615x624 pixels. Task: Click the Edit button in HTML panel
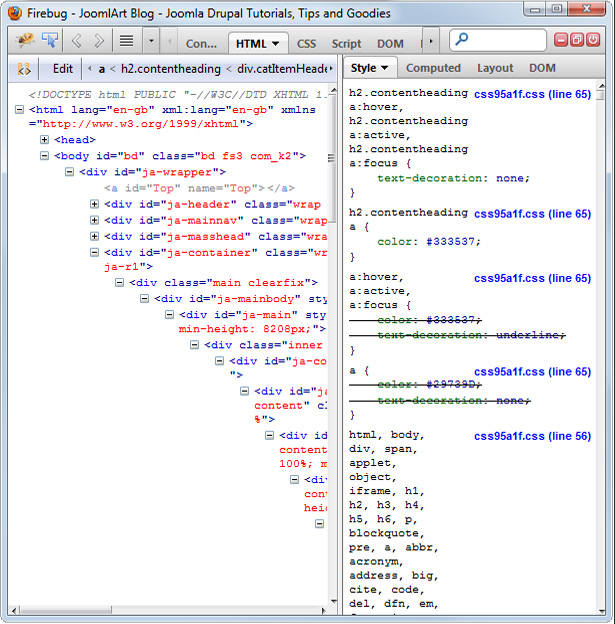(63, 69)
